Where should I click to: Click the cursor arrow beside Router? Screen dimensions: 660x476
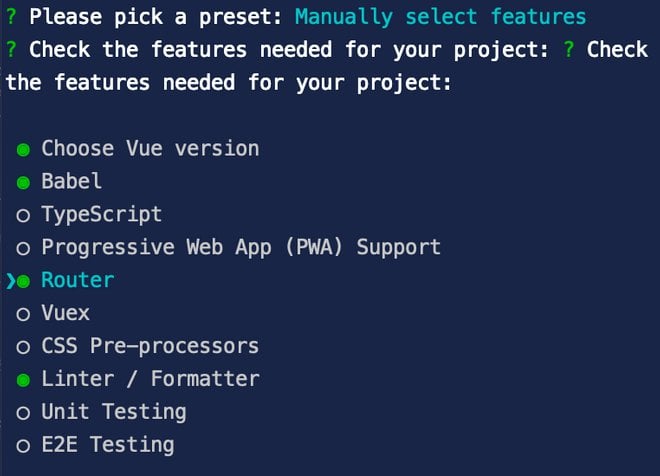10,281
